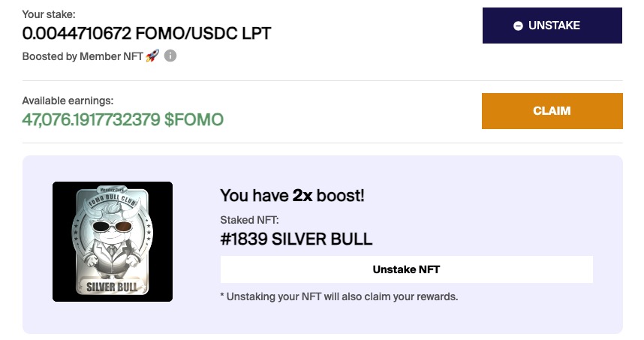Click the "Boosted by Member NFT" text

click(x=83, y=56)
